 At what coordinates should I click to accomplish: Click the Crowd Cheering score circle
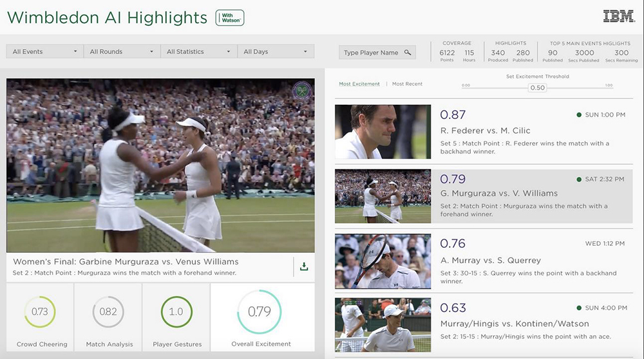pos(40,311)
